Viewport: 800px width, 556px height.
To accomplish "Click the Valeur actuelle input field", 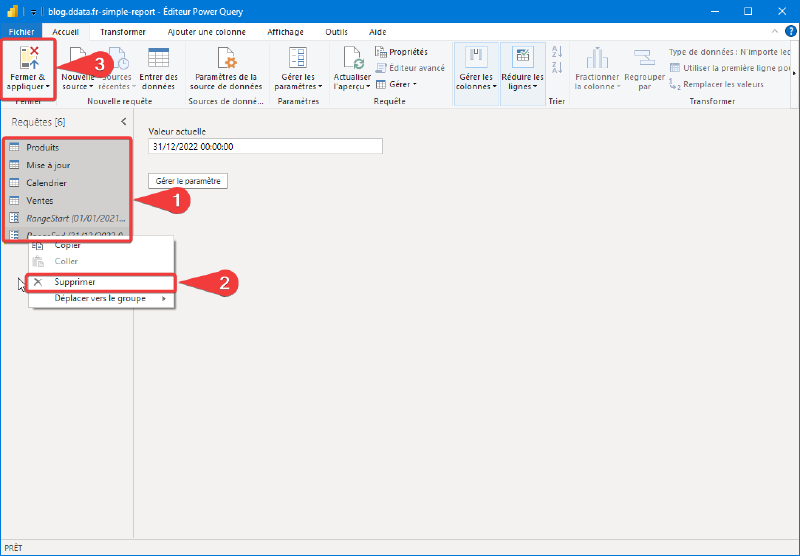I will pos(265,146).
